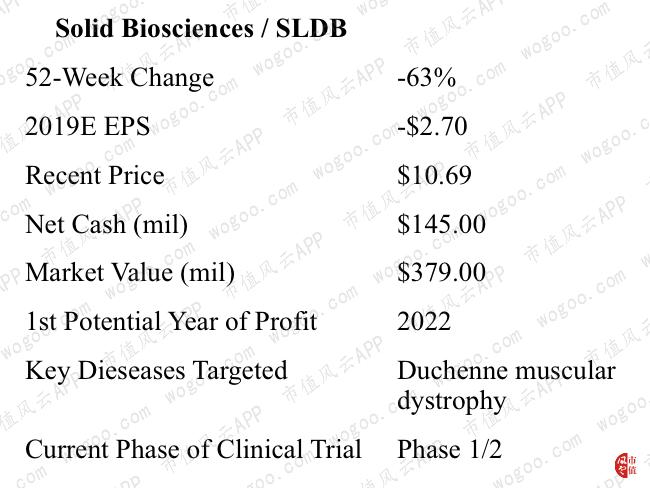Viewport: 650px width, 488px height.
Task: Select the Current Phase of Clinical Trial label
Action: 193,449
